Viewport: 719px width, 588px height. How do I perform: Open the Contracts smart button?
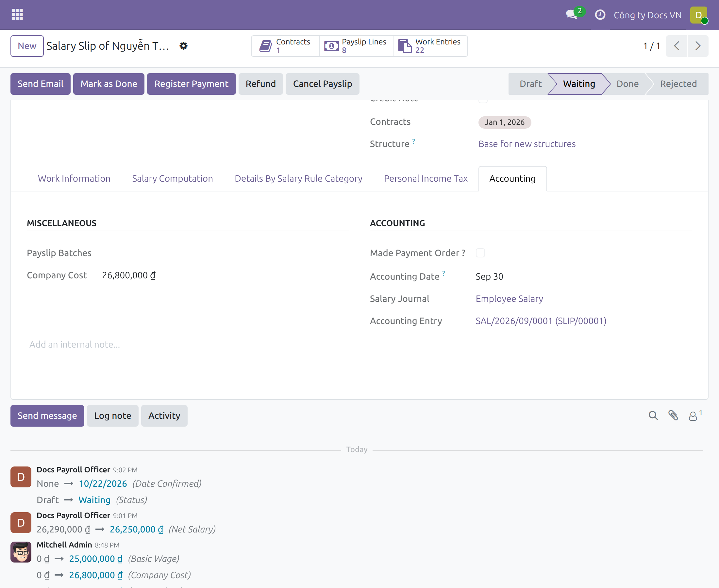pos(285,46)
